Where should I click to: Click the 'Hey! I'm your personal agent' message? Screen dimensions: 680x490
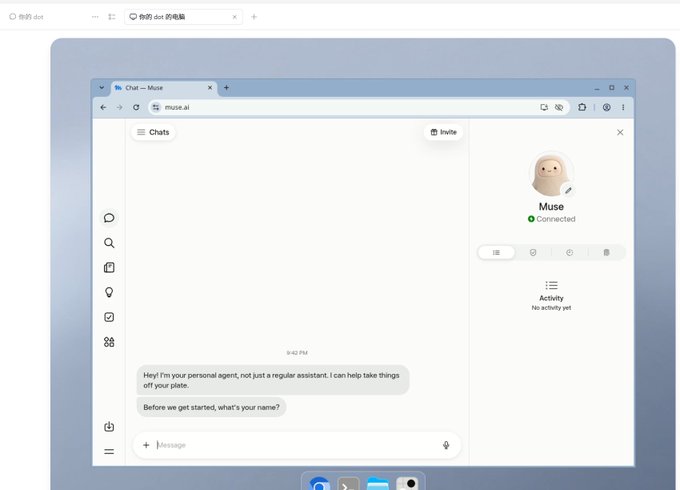point(272,380)
